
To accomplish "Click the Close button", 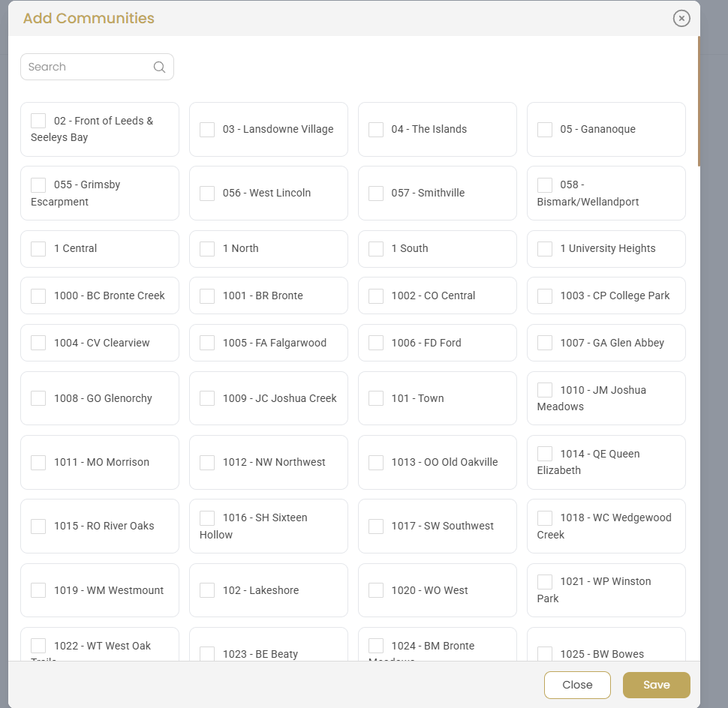I will [x=576, y=684].
